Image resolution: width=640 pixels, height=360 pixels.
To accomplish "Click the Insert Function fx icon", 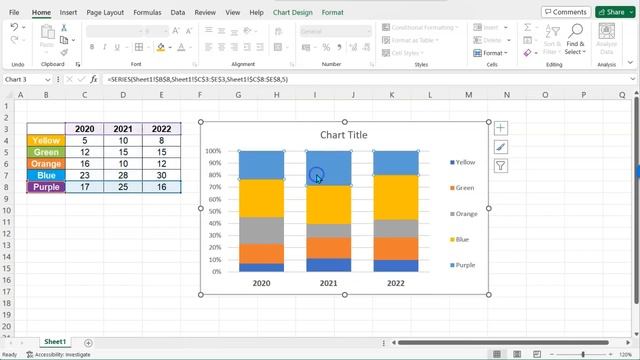I will [93, 79].
